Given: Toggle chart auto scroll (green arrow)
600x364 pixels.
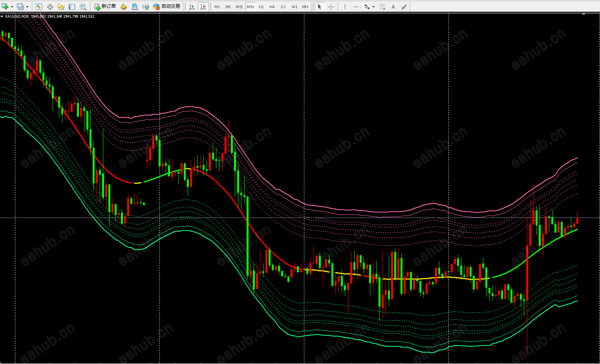Looking at the screenshot, I should 192,7.
